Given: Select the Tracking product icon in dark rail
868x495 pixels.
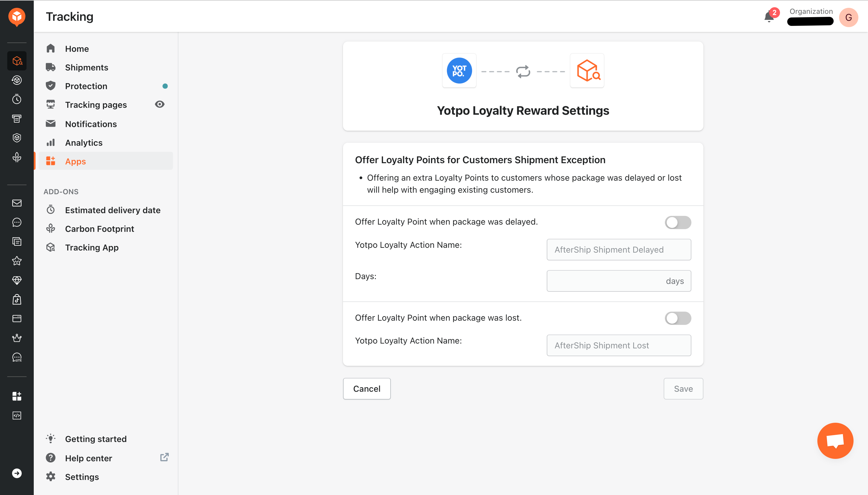Looking at the screenshot, I should click(x=17, y=61).
